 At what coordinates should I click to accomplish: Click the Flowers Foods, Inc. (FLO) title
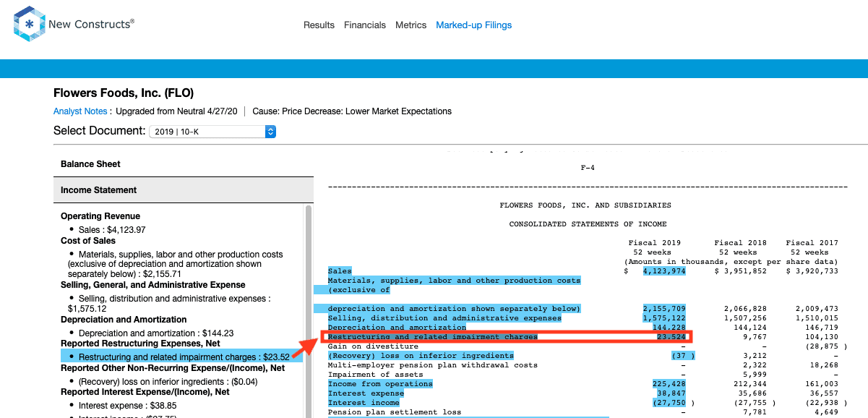(x=124, y=93)
